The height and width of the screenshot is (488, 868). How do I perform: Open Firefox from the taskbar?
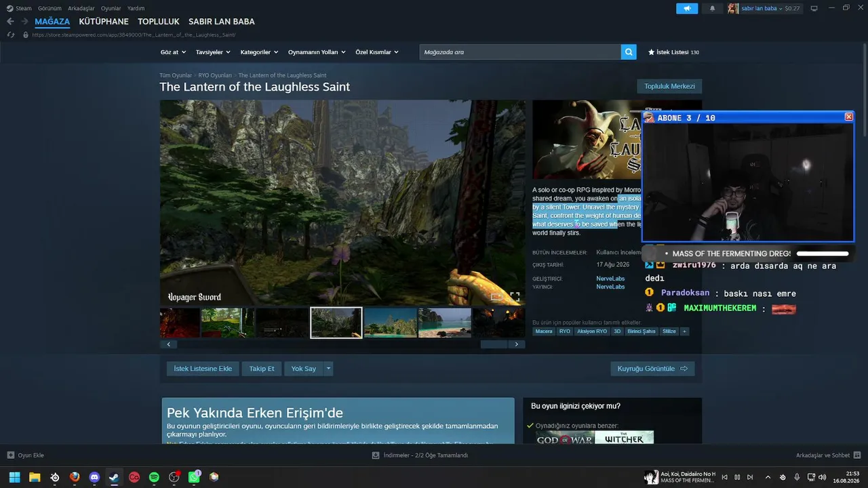pos(75,477)
